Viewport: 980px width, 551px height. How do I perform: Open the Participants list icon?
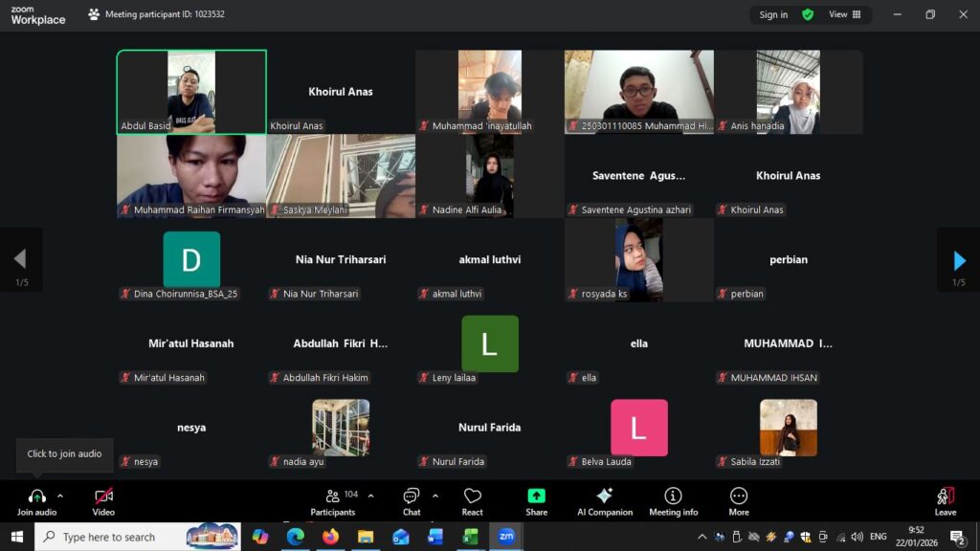[x=332, y=496]
